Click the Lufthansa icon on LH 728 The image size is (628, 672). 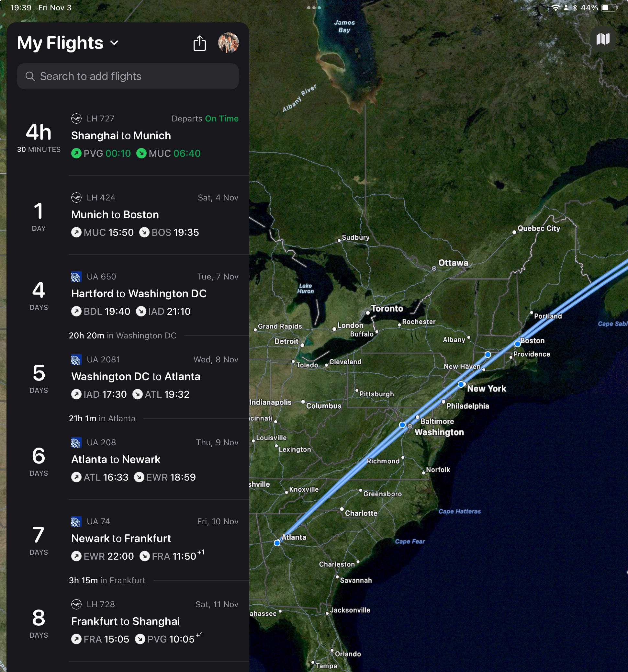(75, 603)
